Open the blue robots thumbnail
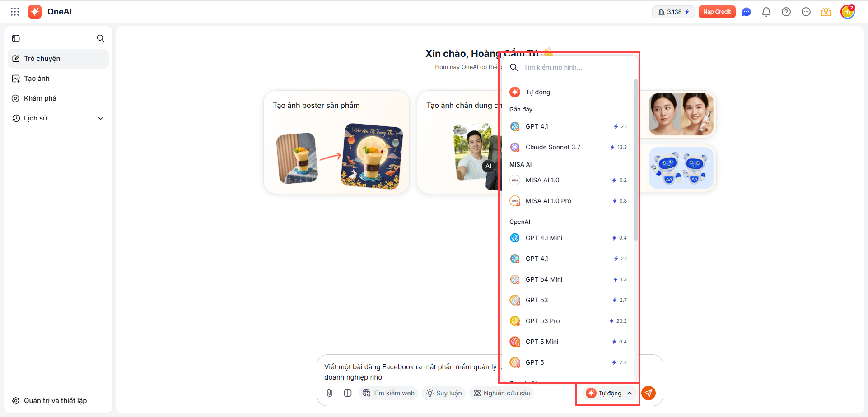 coord(681,168)
